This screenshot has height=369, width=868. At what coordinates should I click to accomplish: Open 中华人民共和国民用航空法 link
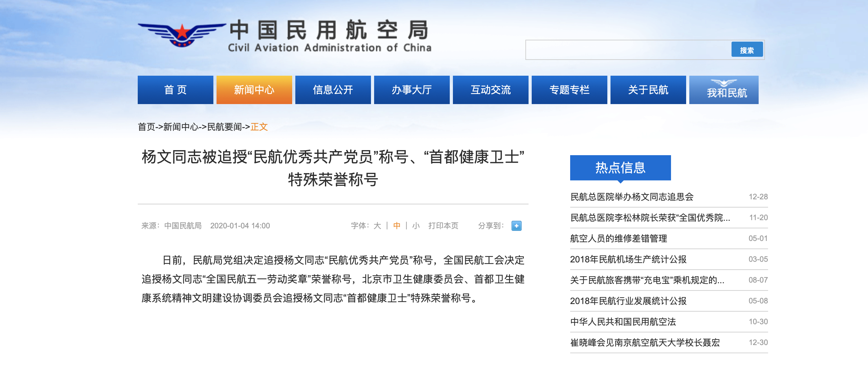[623, 322]
